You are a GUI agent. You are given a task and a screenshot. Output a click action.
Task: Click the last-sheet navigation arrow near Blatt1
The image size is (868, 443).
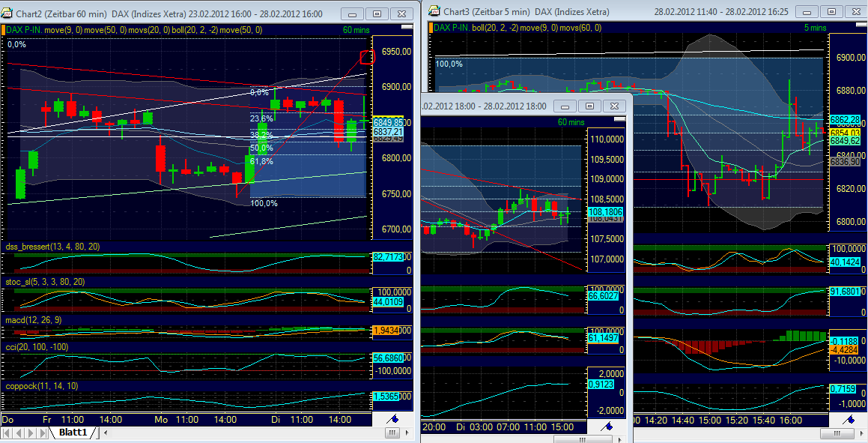click(x=43, y=432)
